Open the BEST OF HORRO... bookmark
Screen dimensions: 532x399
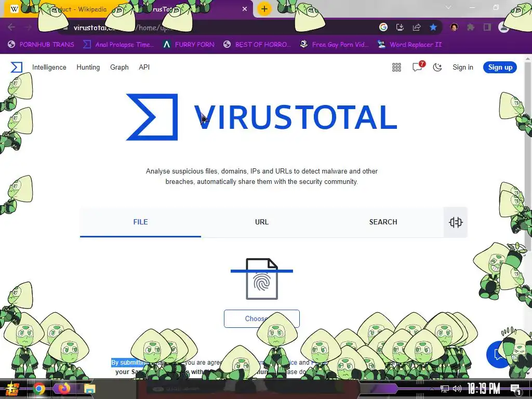tap(257, 45)
